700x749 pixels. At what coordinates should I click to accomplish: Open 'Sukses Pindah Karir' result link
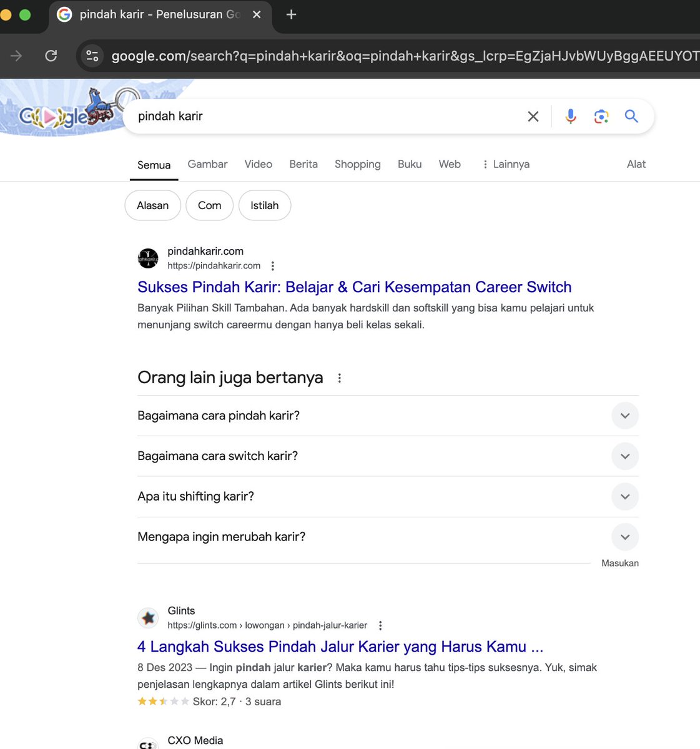click(x=355, y=287)
